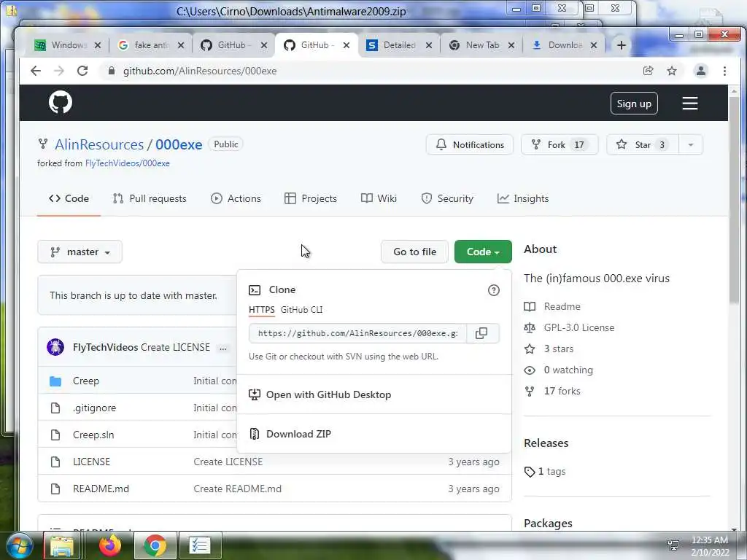Toggle the green Code dropdown button

click(483, 252)
